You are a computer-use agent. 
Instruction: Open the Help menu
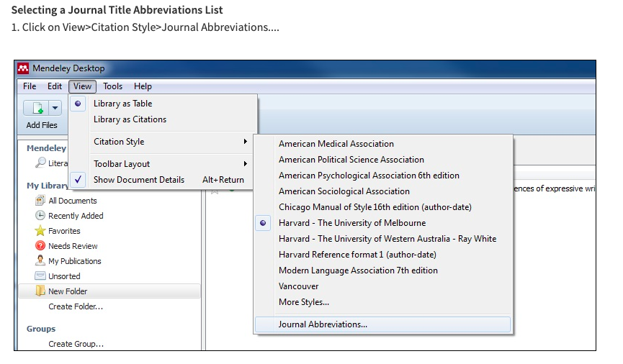[x=143, y=86]
